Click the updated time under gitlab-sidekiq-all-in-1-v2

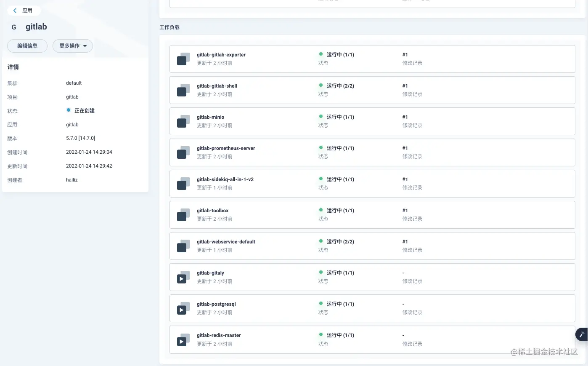point(215,188)
